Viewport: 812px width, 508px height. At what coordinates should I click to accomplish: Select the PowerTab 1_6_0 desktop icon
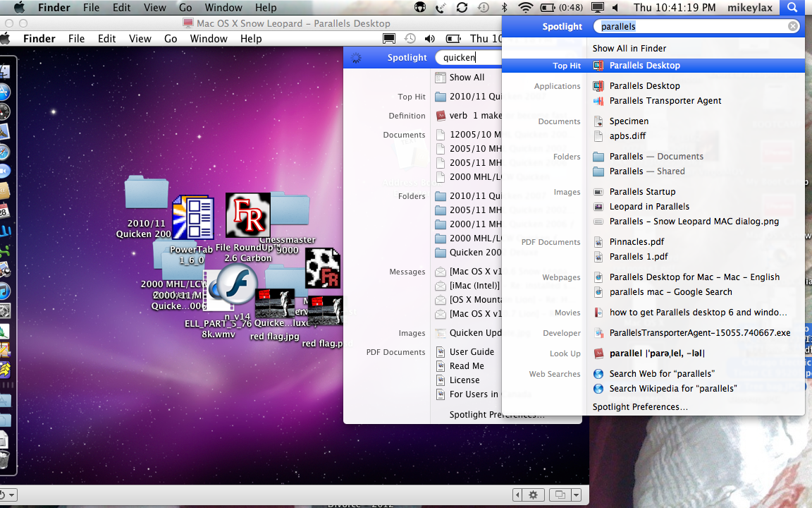pyautogui.click(x=192, y=218)
